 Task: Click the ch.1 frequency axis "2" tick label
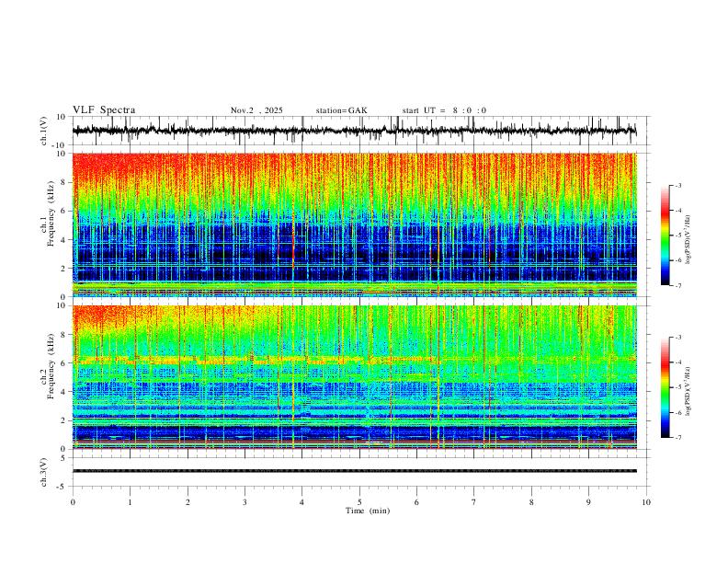click(x=64, y=269)
